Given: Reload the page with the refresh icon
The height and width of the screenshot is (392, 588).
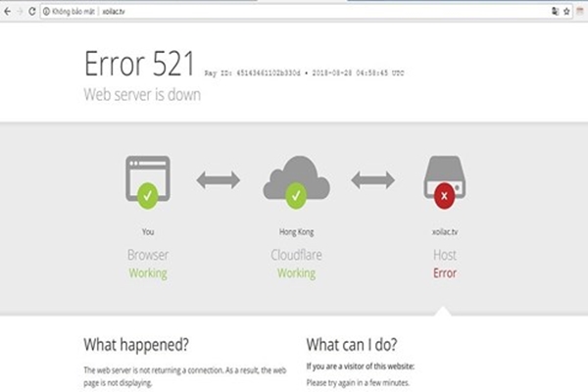Looking at the screenshot, I should (x=32, y=11).
